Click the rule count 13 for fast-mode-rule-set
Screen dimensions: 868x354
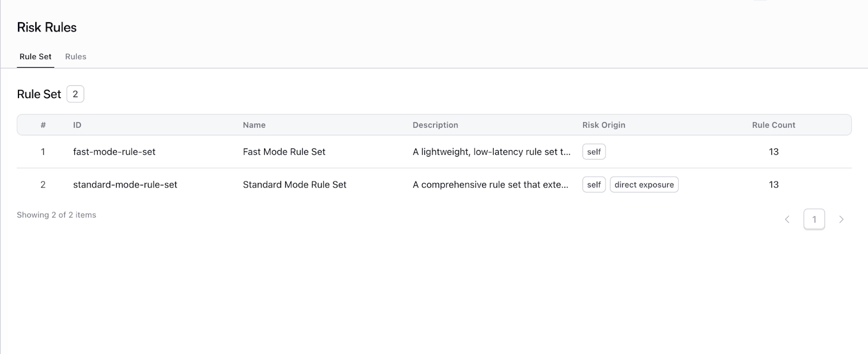click(773, 152)
